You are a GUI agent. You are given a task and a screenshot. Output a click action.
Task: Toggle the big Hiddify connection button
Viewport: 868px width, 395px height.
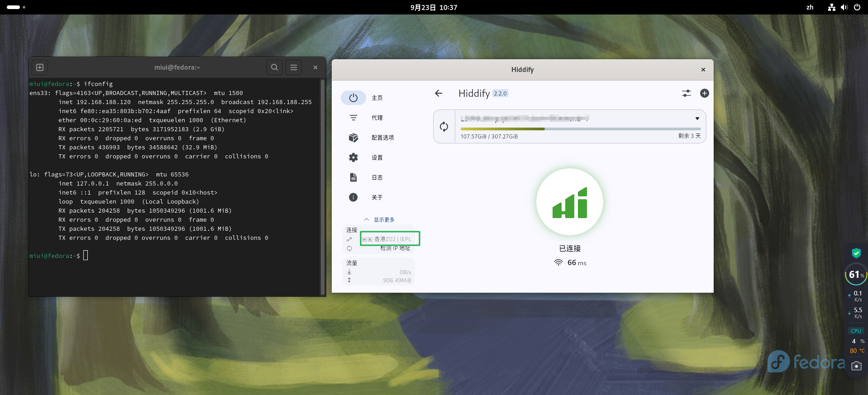pos(569,202)
